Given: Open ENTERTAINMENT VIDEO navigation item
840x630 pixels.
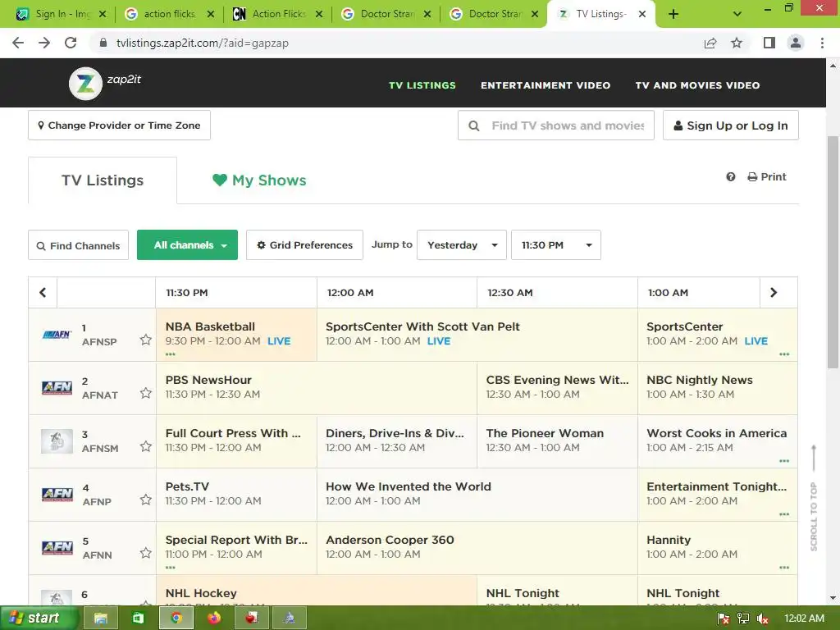Looking at the screenshot, I should click(546, 85).
